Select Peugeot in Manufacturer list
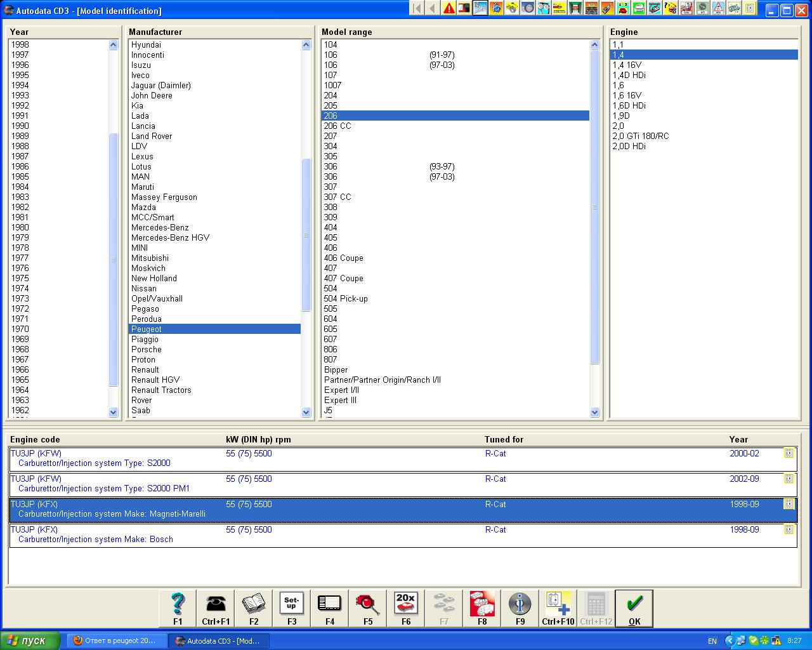Screen dimensions: 812x650 click(x=214, y=329)
